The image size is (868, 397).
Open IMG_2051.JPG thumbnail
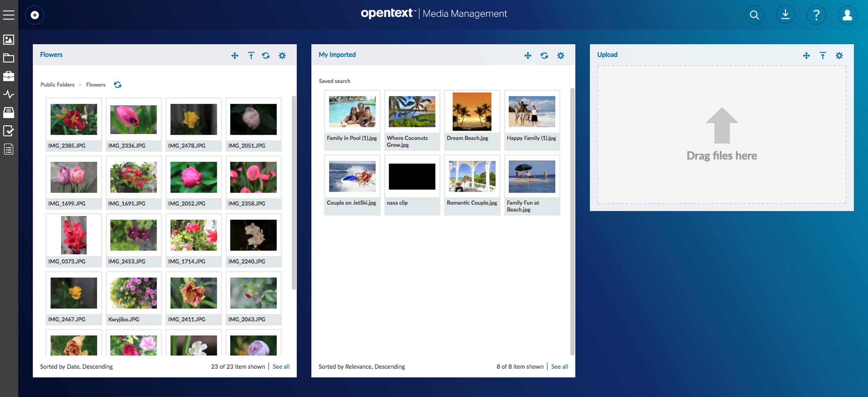[253, 119]
